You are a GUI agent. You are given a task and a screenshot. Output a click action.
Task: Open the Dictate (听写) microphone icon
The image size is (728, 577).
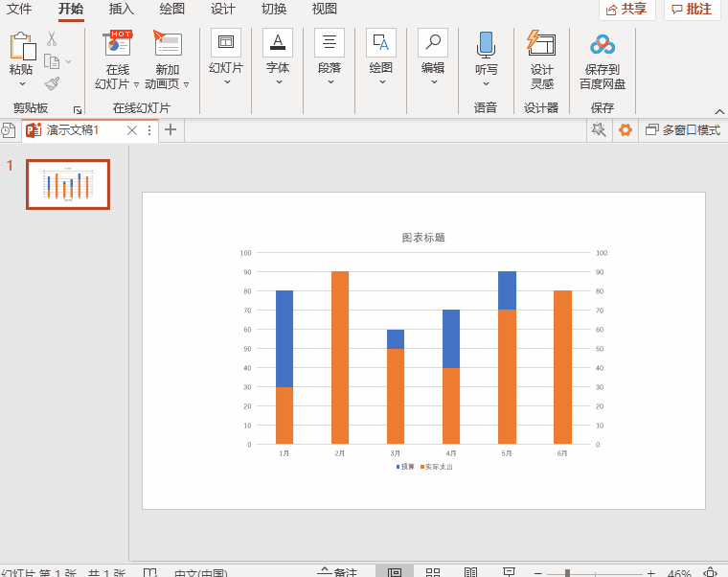click(487, 45)
